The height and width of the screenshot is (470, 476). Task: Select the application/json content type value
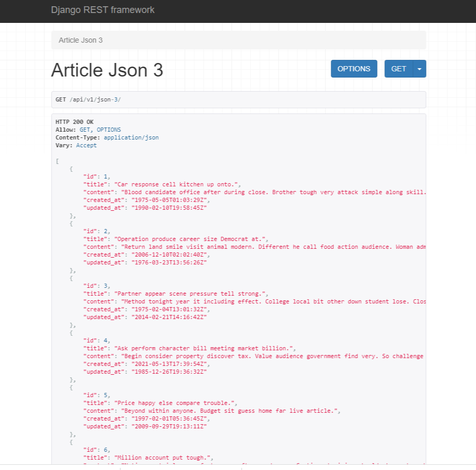[131, 138]
